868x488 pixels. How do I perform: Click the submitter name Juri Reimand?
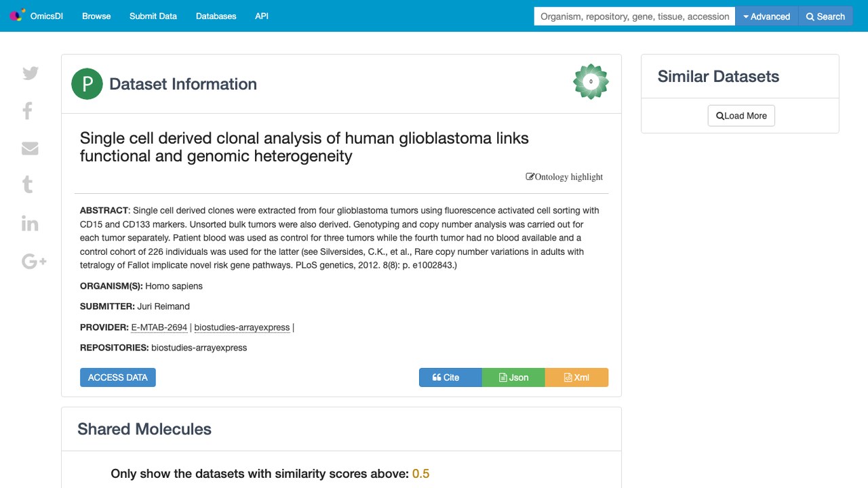163,306
